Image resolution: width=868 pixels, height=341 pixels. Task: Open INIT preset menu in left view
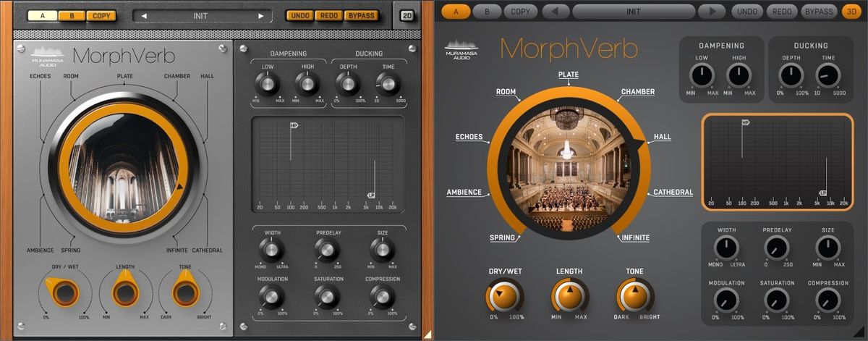click(203, 16)
